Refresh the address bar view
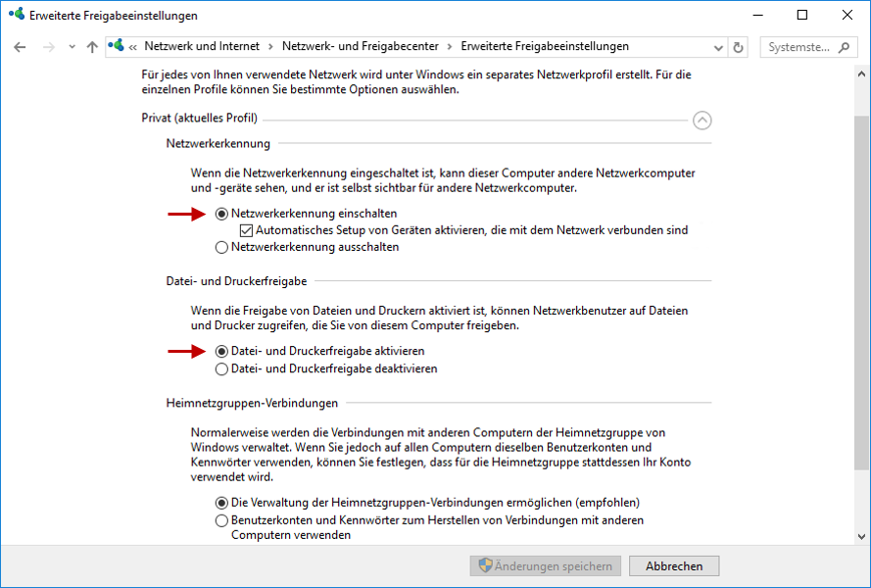The image size is (871, 588). point(738,47)
